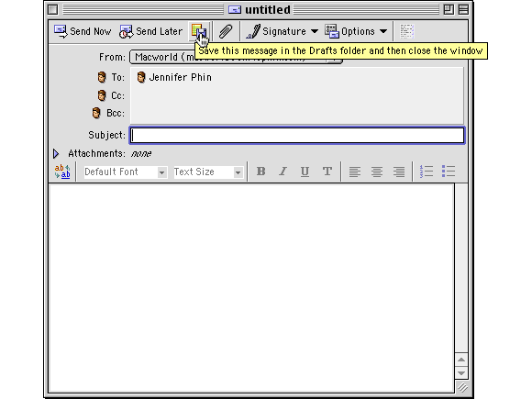
Task: Center-align the message text
Action: (377, 172)
